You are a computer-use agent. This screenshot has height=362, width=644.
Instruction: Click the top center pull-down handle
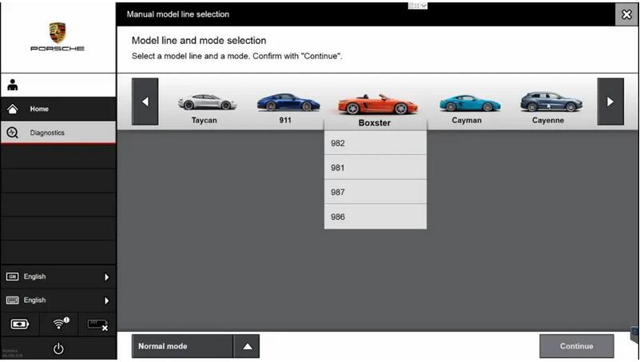coord(417,6)
